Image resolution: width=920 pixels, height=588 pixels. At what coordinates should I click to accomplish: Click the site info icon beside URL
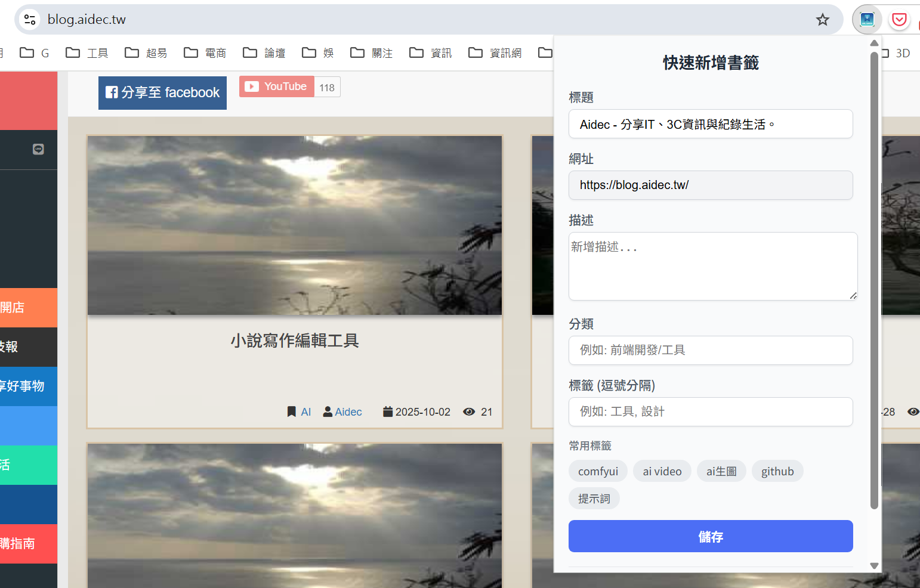30,20
